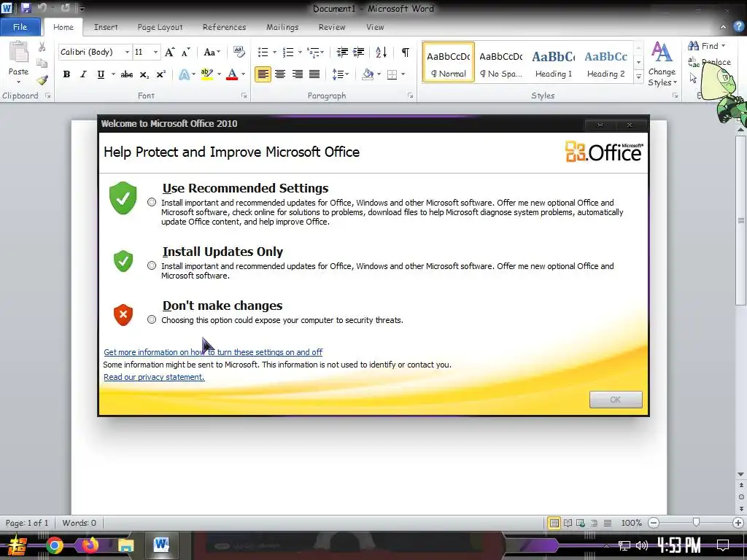
Task: Open Firefox from the taskbar
Action: [90, 545]
